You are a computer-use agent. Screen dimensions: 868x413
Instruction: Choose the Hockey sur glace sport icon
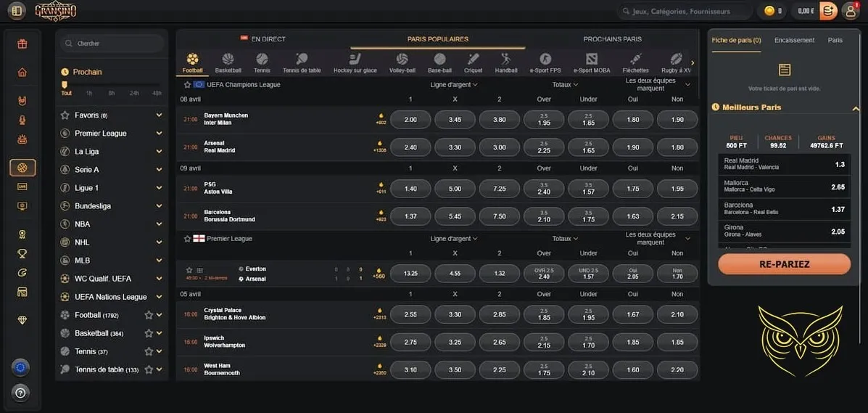(x=355, y=60)
